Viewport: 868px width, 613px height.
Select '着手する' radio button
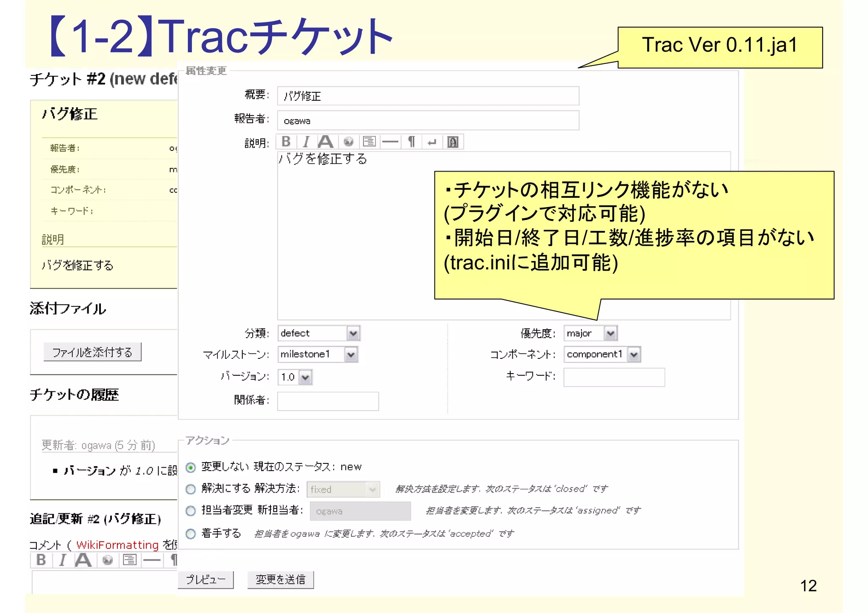coord(191,534)
